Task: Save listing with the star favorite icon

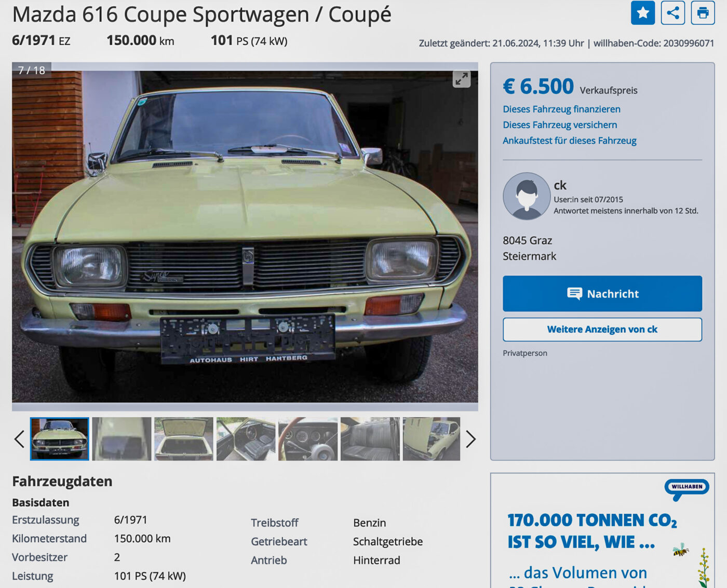Action: tap(643, 12)
